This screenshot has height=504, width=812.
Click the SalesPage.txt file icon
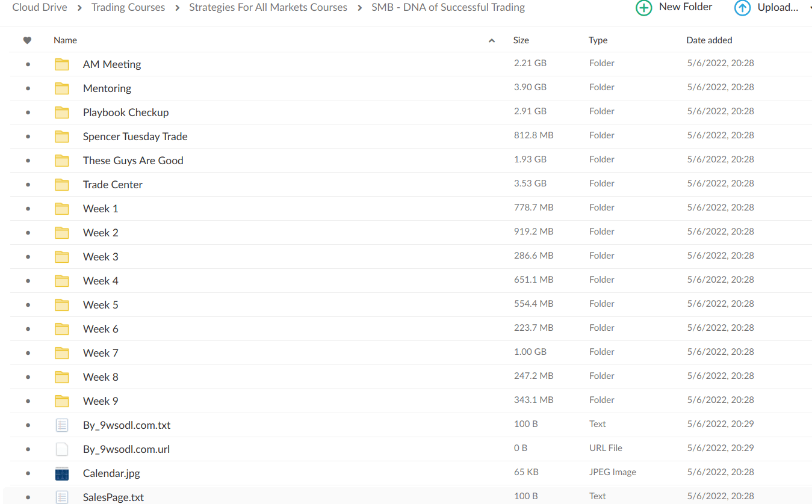tap(61, 497)
